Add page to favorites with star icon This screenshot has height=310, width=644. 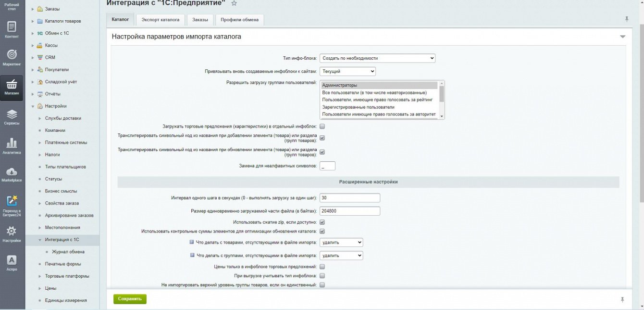click(x=234, y=3)
